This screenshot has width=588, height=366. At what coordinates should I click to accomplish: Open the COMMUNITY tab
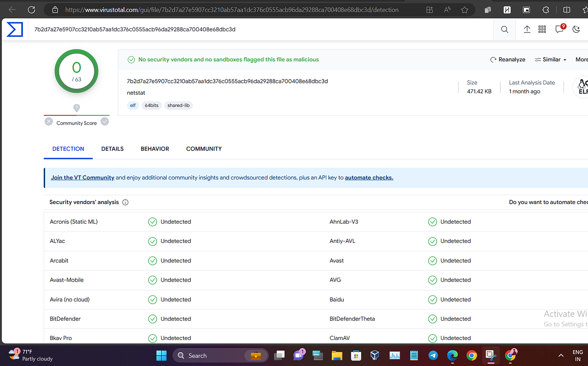[x=204, y=149]
